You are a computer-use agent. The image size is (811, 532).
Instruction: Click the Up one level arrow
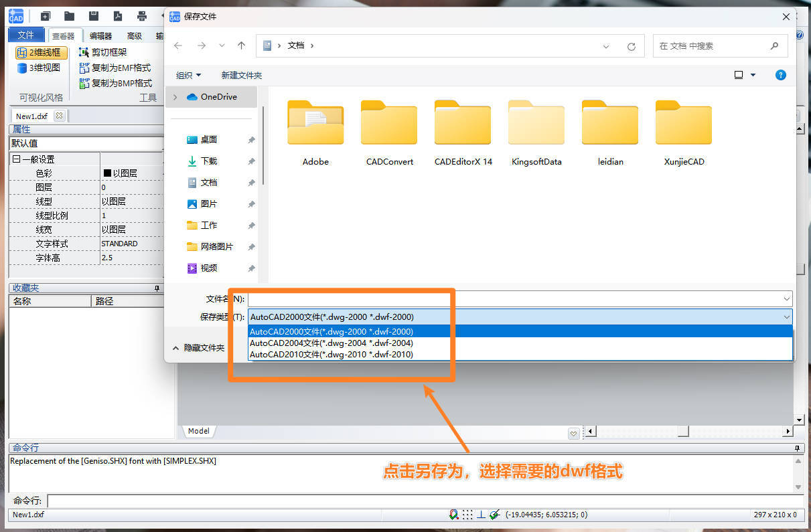(241, 46)
